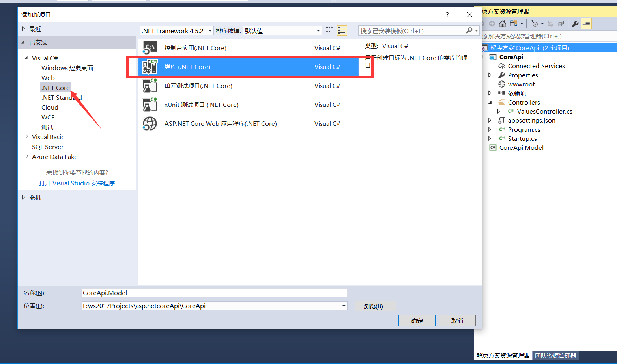
Task: Open dropdown arrow beside pending changes filter
Action: point(542,24)
